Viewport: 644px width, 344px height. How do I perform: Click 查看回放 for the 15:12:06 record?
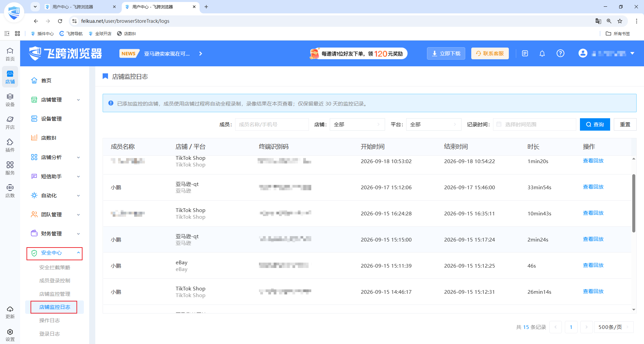click(593, 187)
